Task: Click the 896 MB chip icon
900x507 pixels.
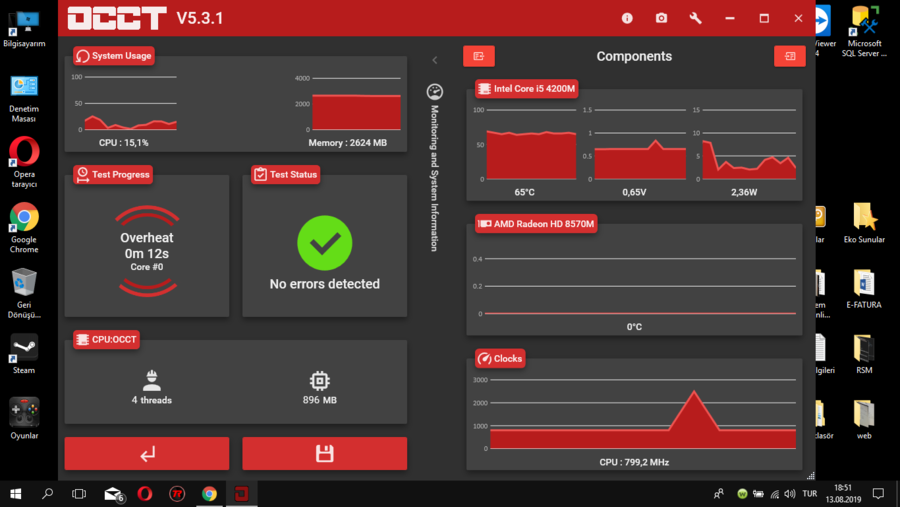Action: click(320, 381)
